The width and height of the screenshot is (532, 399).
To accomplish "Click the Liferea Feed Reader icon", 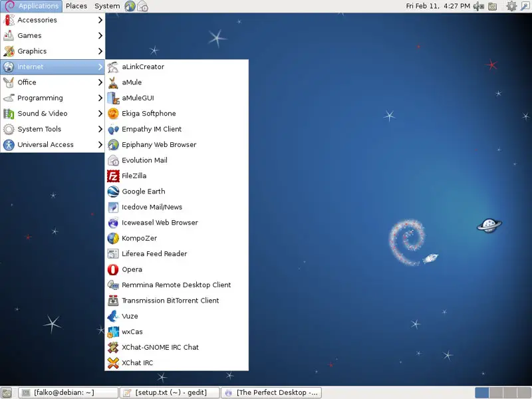I will pyautogui.click(x=113, y=254).
